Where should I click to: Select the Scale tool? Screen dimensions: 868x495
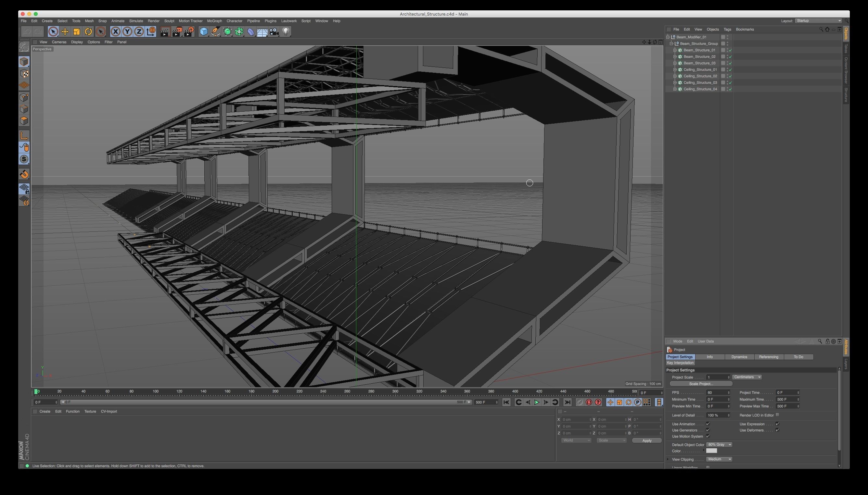(77, 31)
